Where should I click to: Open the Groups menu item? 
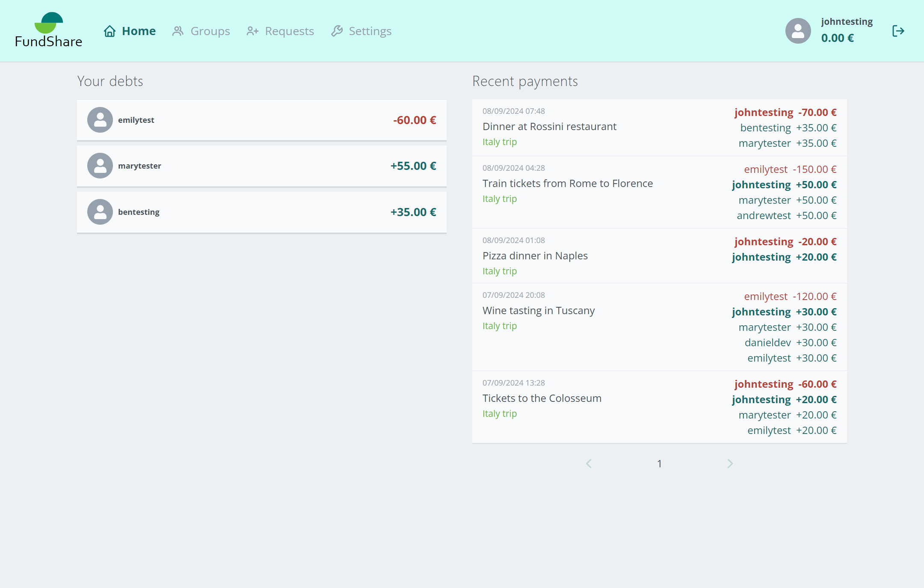[x=210, y=31]
